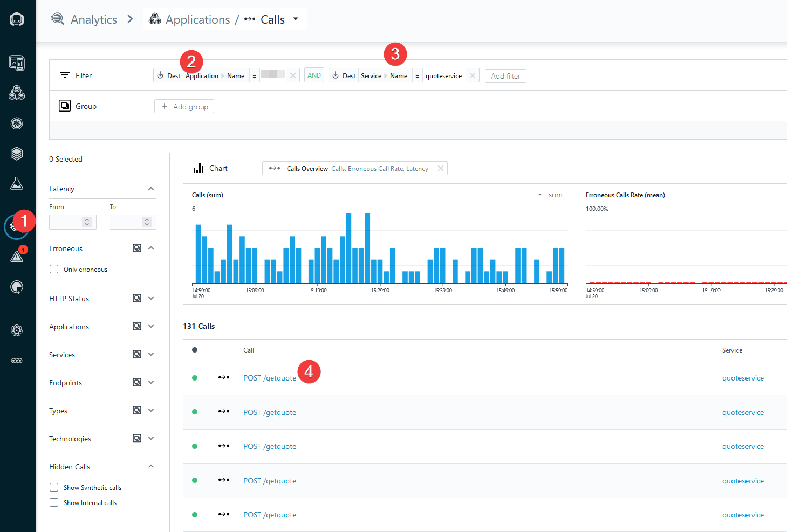Expand the Services filter section
Viewport: 787px width, 532px height.
point(151,354)
